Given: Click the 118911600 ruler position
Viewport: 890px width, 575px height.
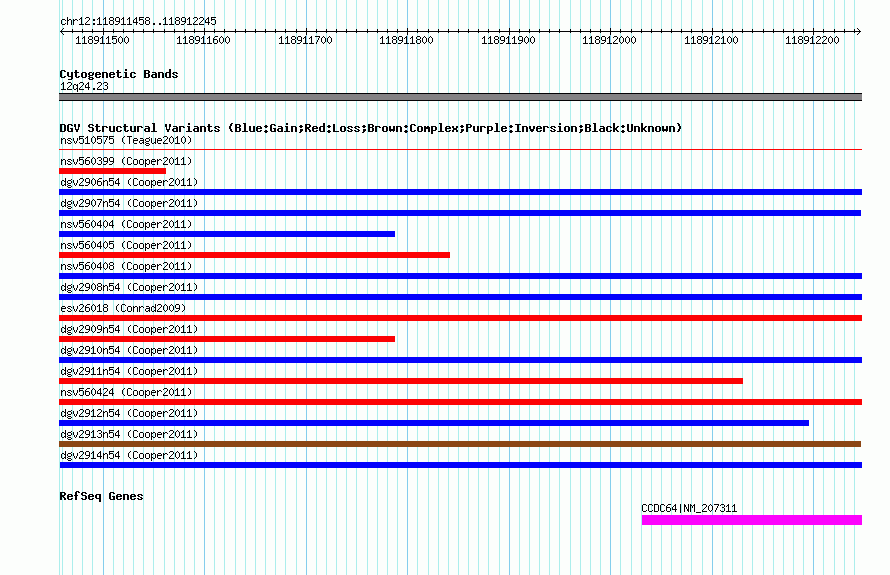Looking at the screenshot, I should (203, 40).
